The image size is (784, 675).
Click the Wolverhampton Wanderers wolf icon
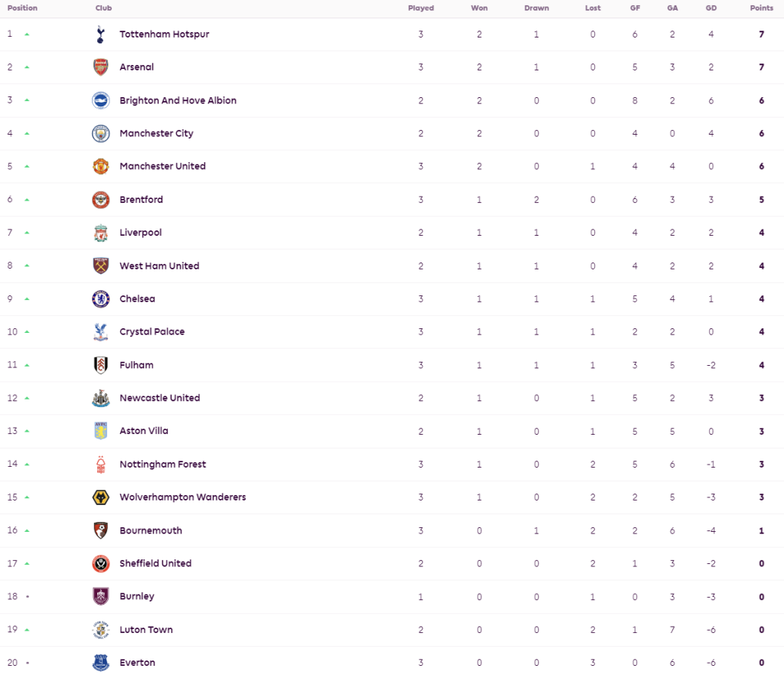point(100,497)
